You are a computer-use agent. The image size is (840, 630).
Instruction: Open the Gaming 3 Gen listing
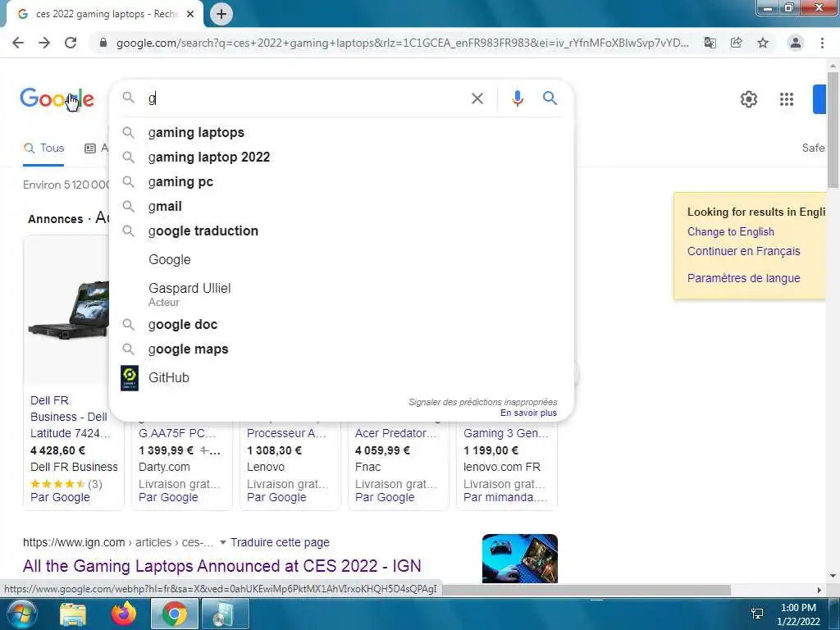pyautogui.click(x=505, y=433)
